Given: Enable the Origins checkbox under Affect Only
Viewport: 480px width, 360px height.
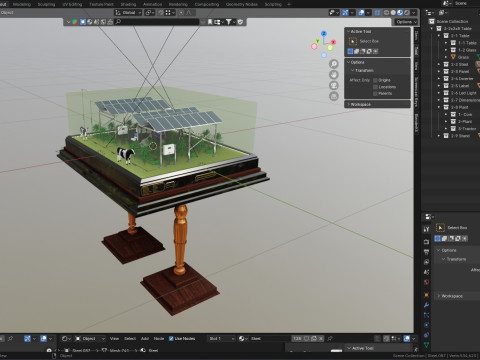Looking at the screenshot, I should [375, 80].
